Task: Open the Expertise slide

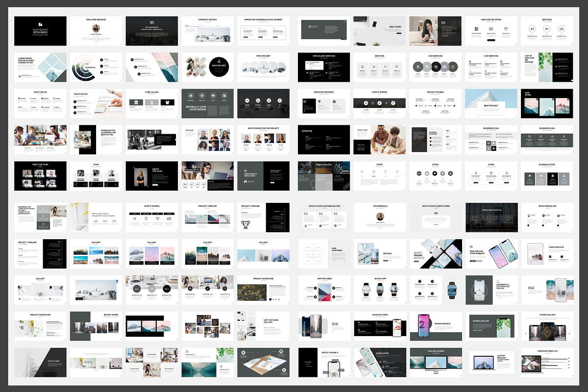Action: tap(324, 140)
